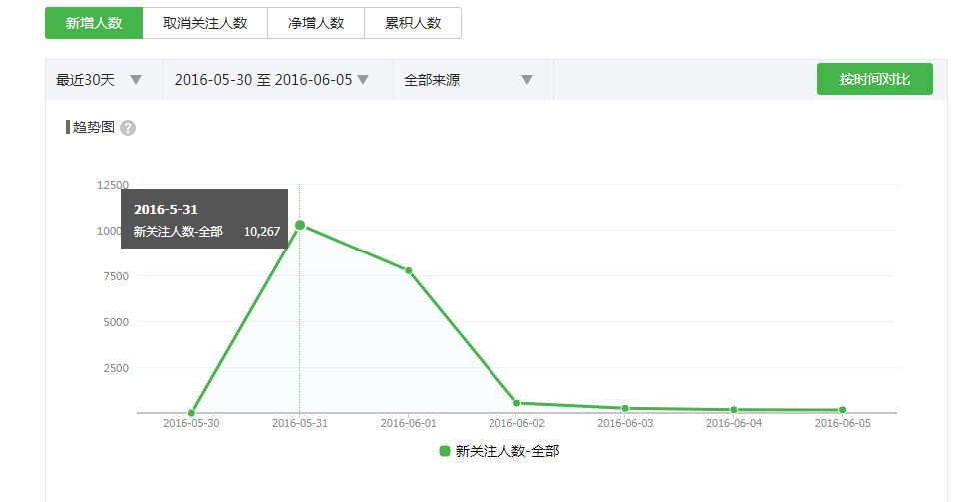Click the 2016-5-31 chart tooltip box
Image resolution: width=980 pixels, height=502 pixels.
(x=205, y=219)
